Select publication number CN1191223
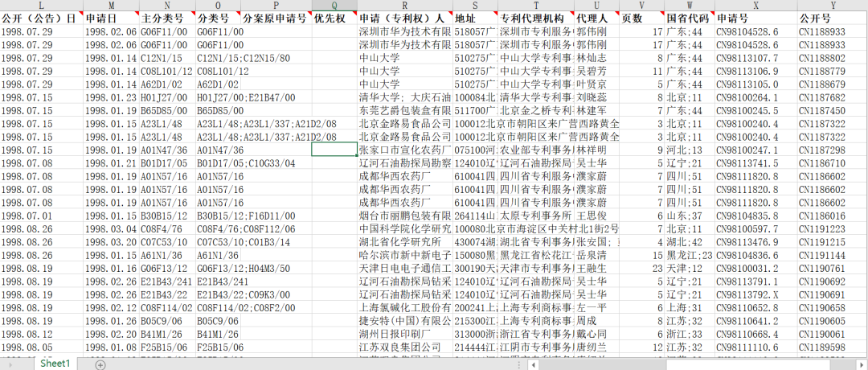Image resolution: width=868 pixels, height=370 pixels. (x=833, y=228)
